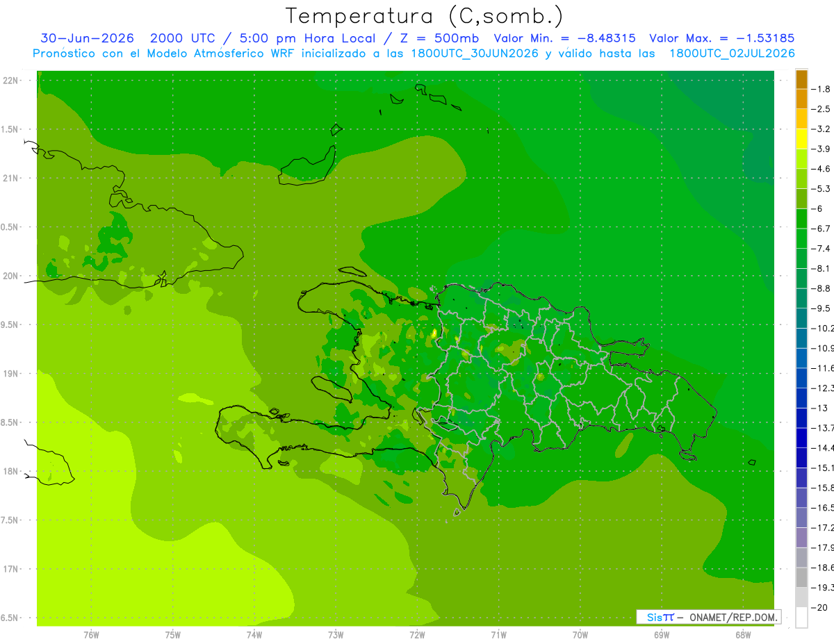Pick the gray swatch between -18.6 and -19.3

point(801,578)
